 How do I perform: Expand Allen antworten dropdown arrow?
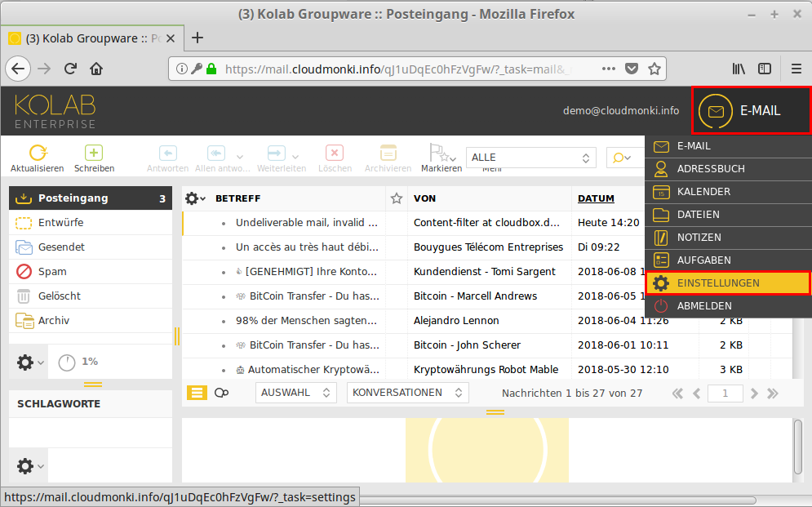[x=240, y=157]
